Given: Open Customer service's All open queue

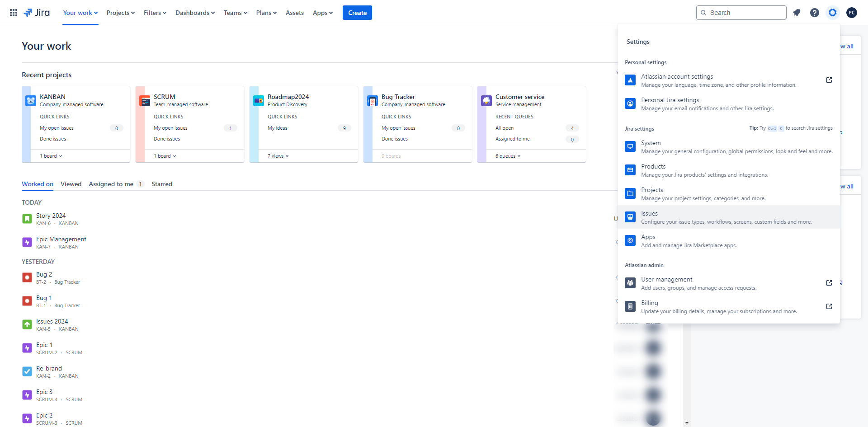Looking at the screenshot, I should point(505,128).
